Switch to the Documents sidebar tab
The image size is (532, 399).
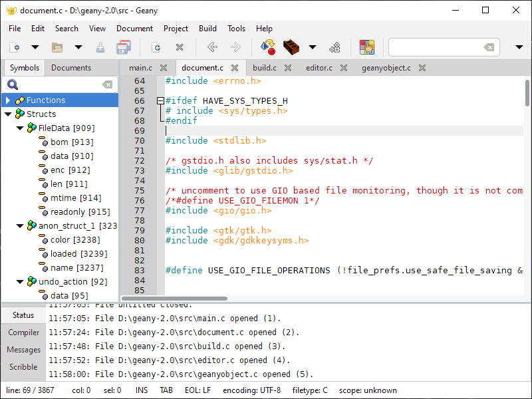[x=71, y=68]
